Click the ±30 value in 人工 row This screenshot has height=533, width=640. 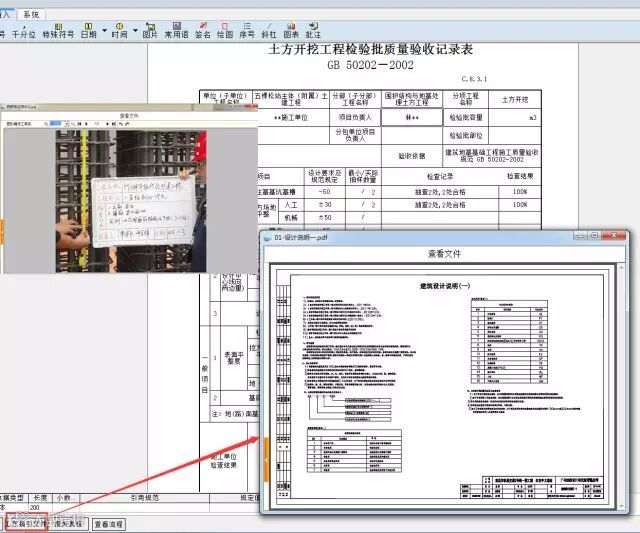[x=324, y=204]
